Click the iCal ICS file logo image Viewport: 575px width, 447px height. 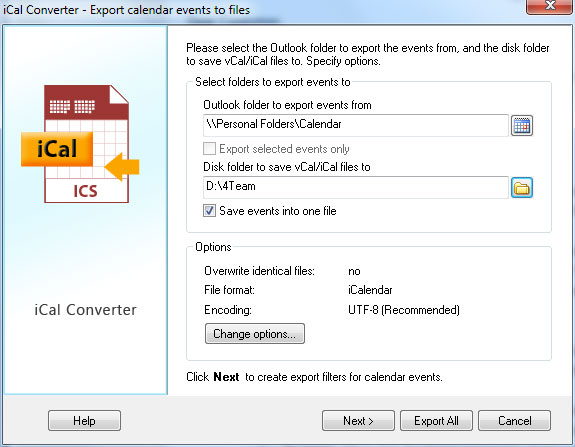[x=80, y=144]
